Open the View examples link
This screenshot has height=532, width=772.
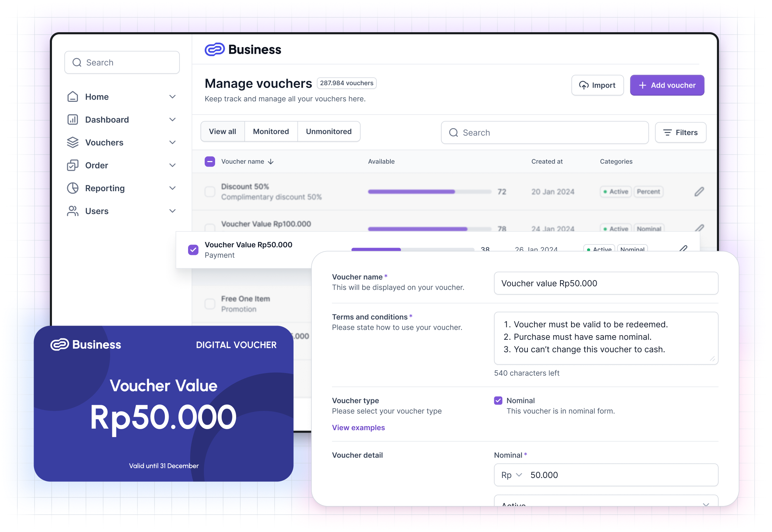coord(358,428)
